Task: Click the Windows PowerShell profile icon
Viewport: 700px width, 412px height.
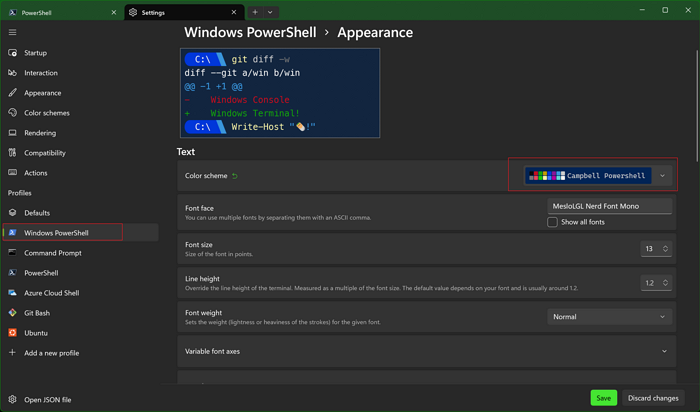Action: [12, 233]
